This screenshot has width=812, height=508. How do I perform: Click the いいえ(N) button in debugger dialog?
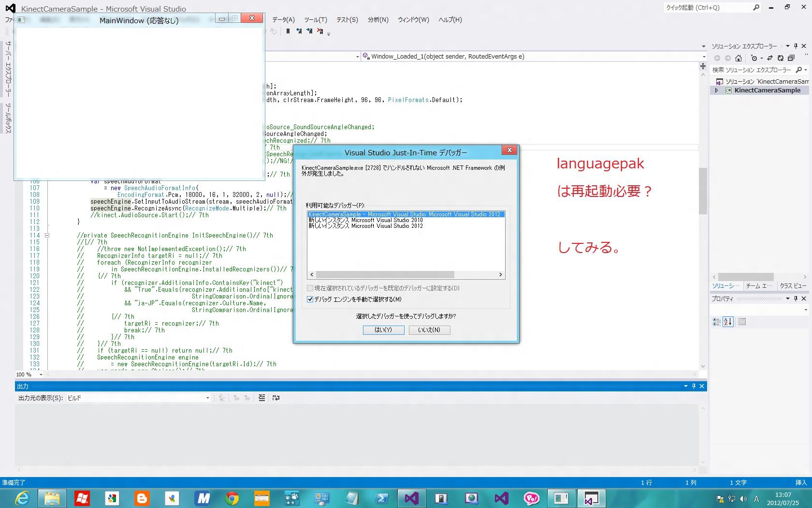[429, 330]
